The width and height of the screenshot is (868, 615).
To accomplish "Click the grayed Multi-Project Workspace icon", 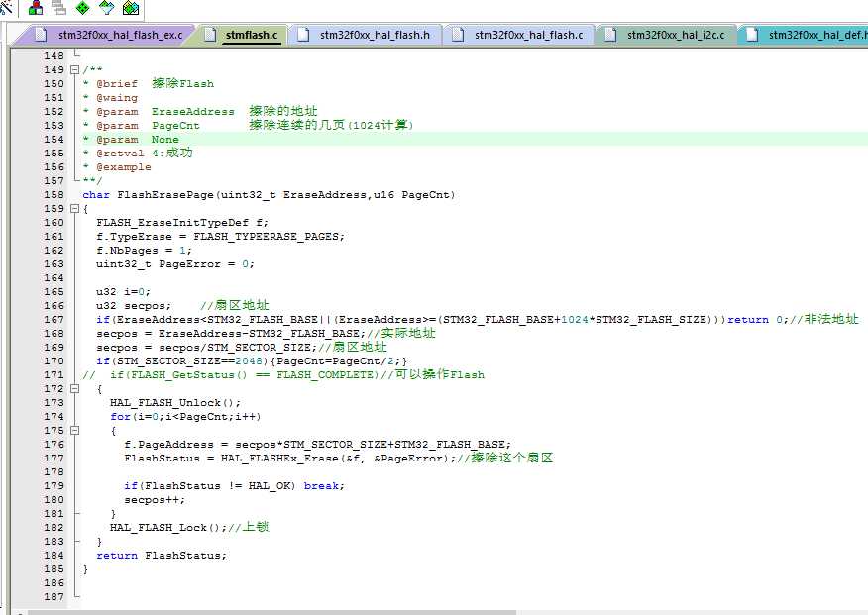I will pos(58,7).
